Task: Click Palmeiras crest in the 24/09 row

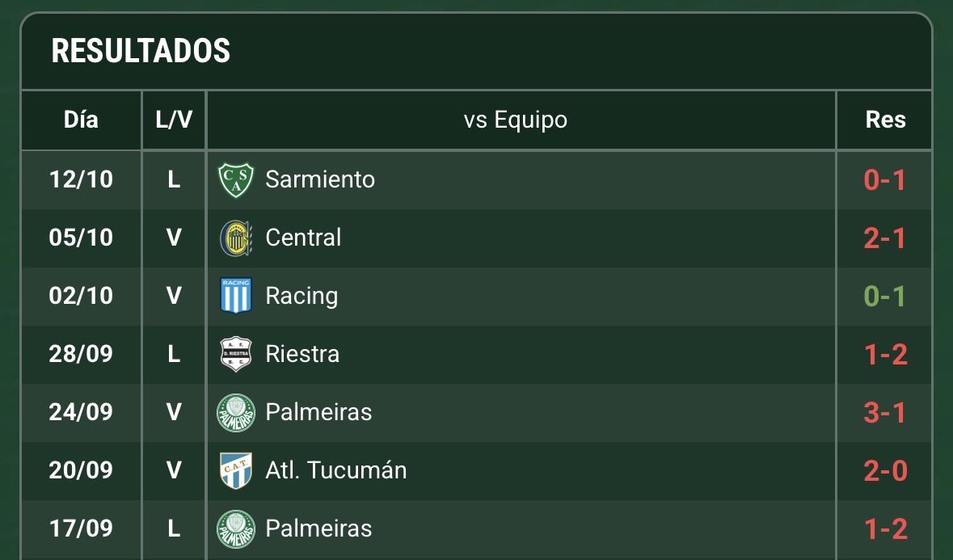Action: (236, 412)
